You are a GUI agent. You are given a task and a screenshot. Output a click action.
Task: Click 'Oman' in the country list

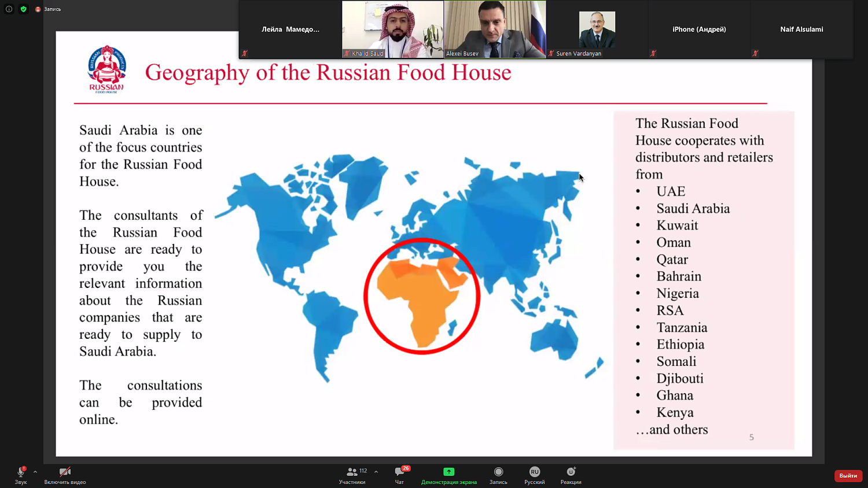(674, 242)
